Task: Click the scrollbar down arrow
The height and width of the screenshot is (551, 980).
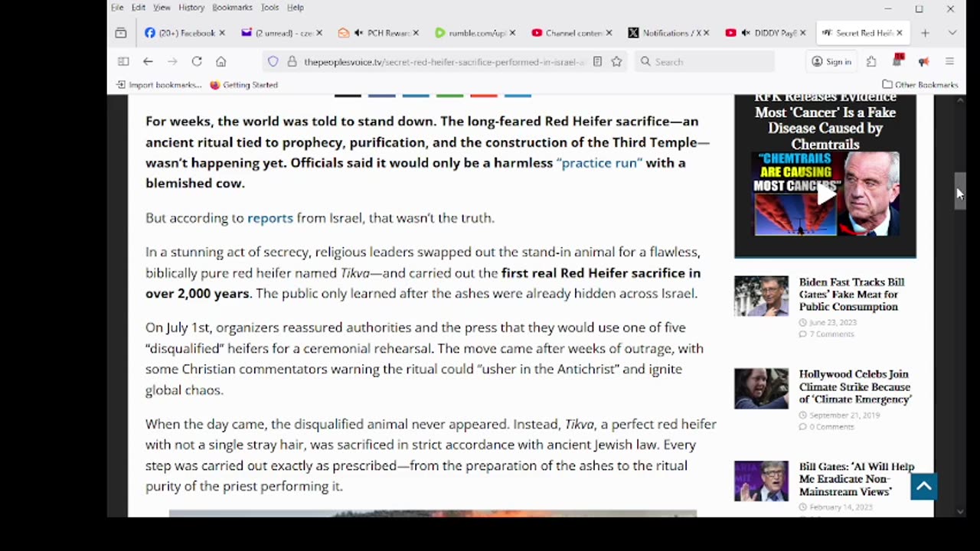Action: pos(960,511)
